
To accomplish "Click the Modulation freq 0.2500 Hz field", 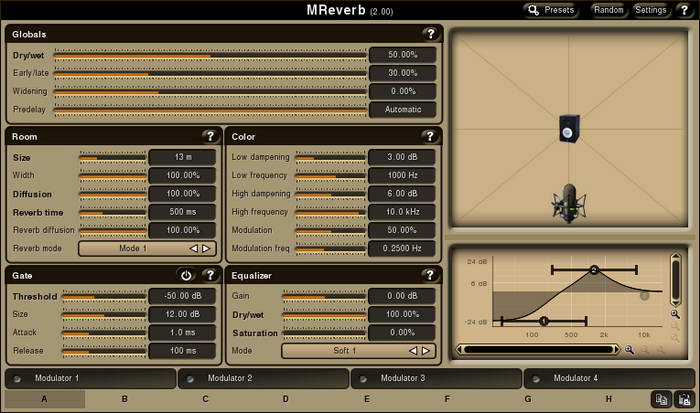I will tap(402, 248).
